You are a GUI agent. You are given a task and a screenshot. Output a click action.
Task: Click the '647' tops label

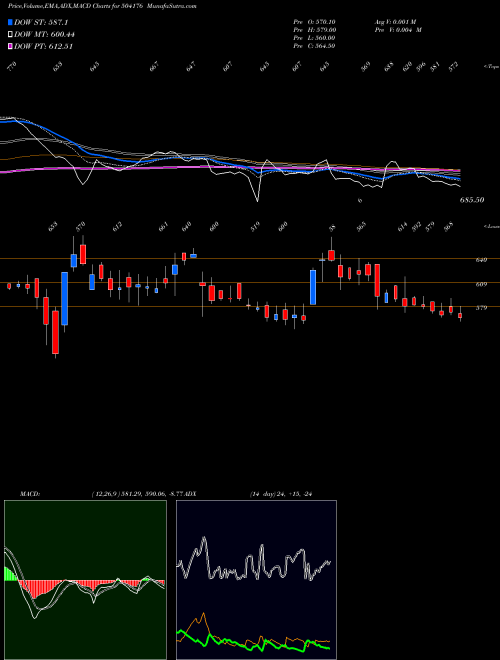point(191,66)
